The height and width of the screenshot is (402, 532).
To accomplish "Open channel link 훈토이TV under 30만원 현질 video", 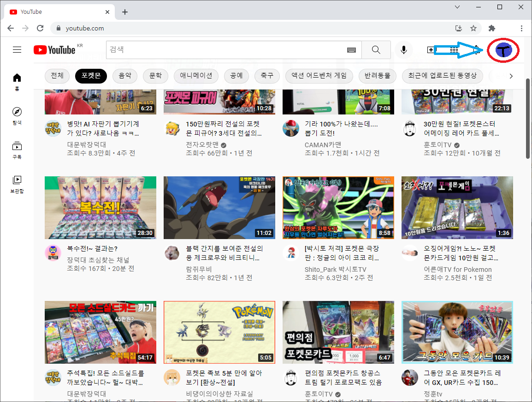I will tap(437, 145).
